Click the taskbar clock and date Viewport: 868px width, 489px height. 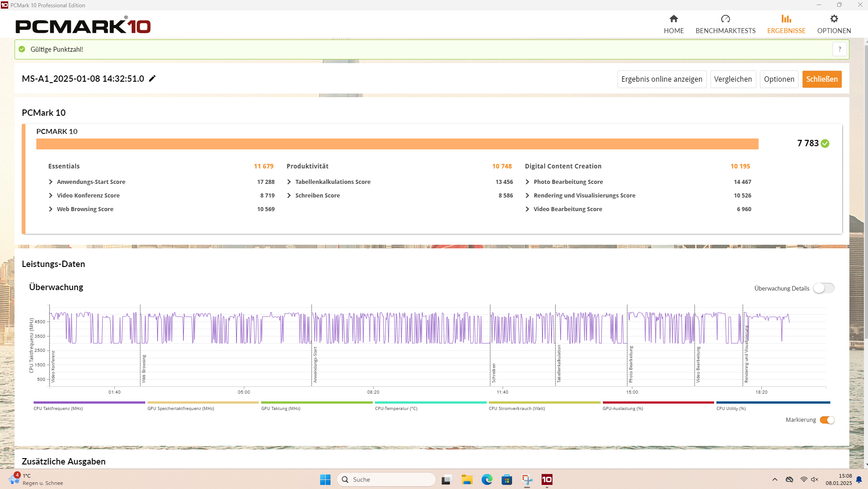click(x=838, y=479)
